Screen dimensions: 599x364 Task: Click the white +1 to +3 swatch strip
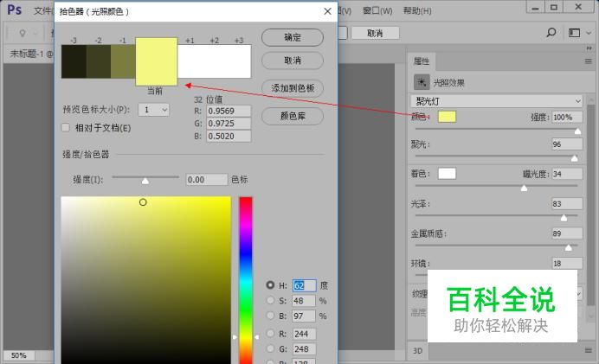(215, 61)
